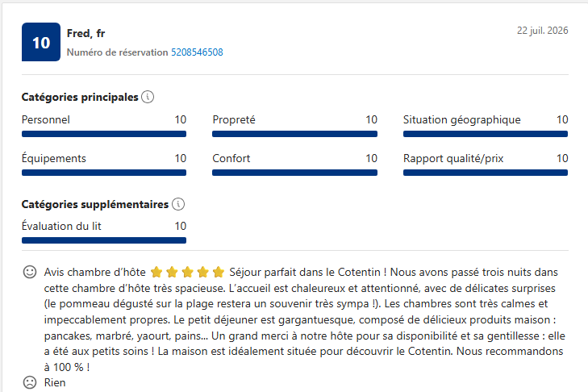Viewport: 588px width, 392px height.
Task: Click the happy smiley icon
Action: (x=30, y=272)
